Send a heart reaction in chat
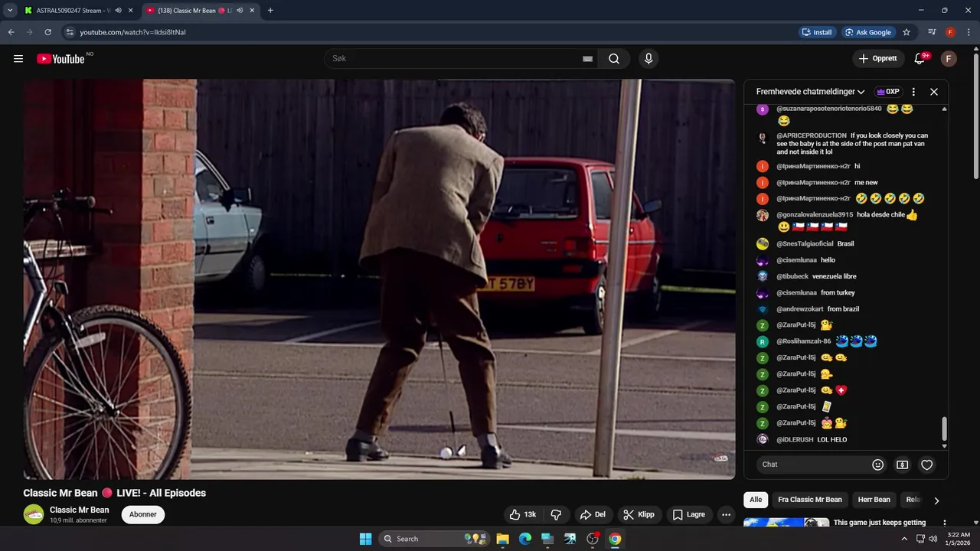 (927, 465)
